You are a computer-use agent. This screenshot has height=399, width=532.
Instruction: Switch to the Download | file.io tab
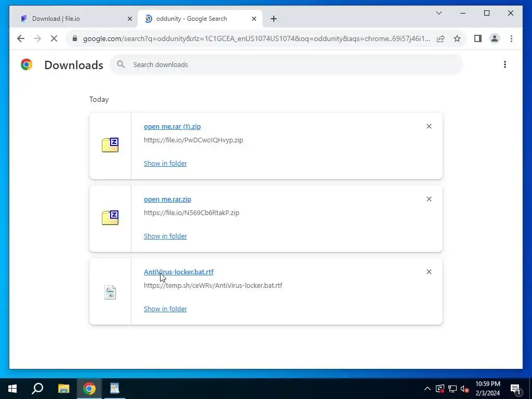pyautogui.click(x=73, y=19)
